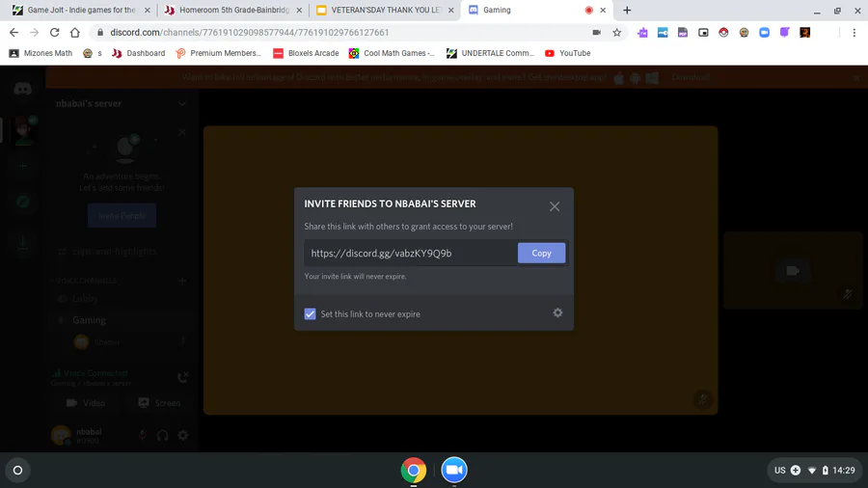Reload the Discord page

click(54, 33)
